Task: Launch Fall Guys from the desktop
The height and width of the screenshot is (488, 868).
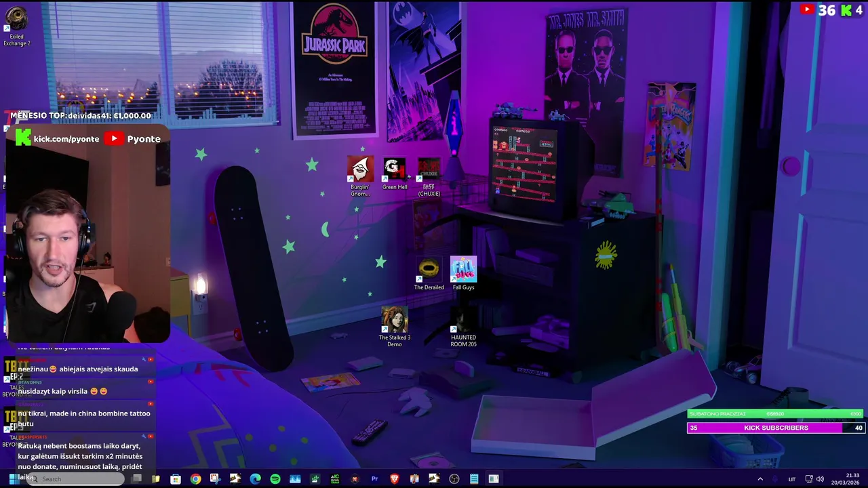Action: 464,273
